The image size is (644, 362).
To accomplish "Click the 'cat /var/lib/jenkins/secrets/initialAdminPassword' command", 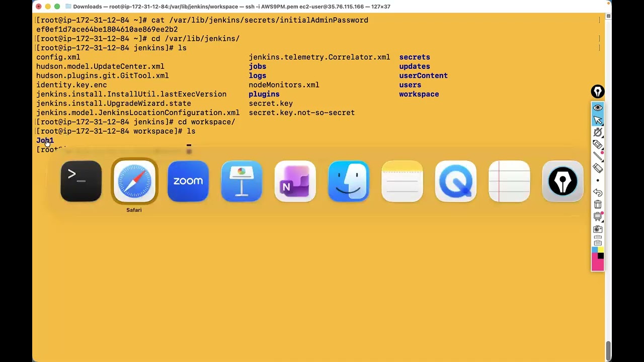I will click(x=260, y=20).
